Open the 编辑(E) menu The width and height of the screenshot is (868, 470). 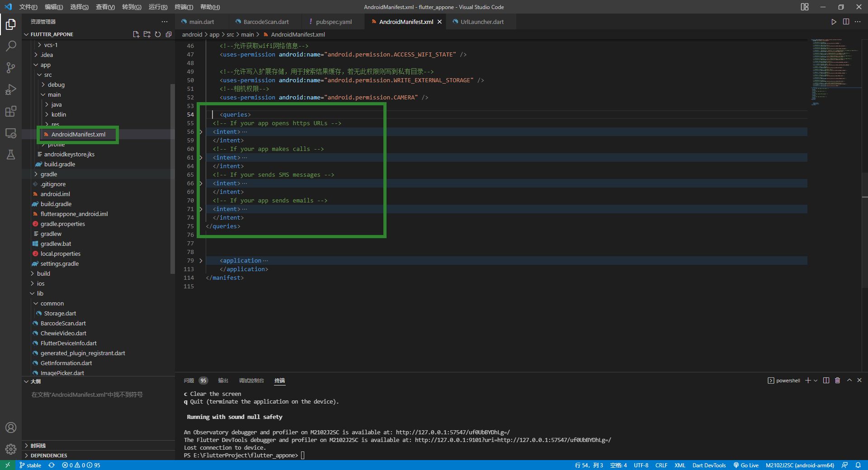54,7
